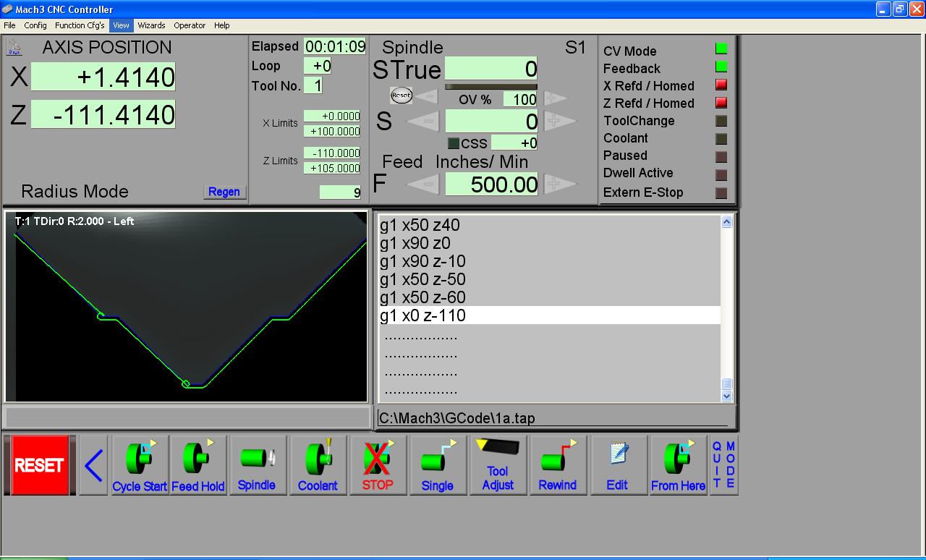
Task: Open the Tool Adjust icon
Action: [x=498, y=464]
